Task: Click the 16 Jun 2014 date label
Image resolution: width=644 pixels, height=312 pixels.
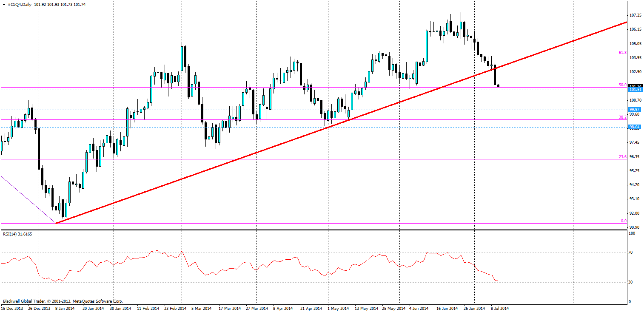Action: pos(447,308)
